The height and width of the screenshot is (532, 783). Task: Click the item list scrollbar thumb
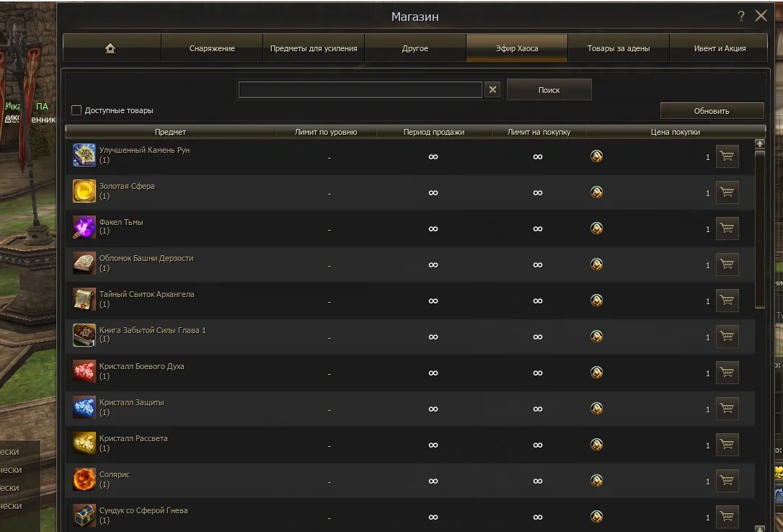[759, 229]
